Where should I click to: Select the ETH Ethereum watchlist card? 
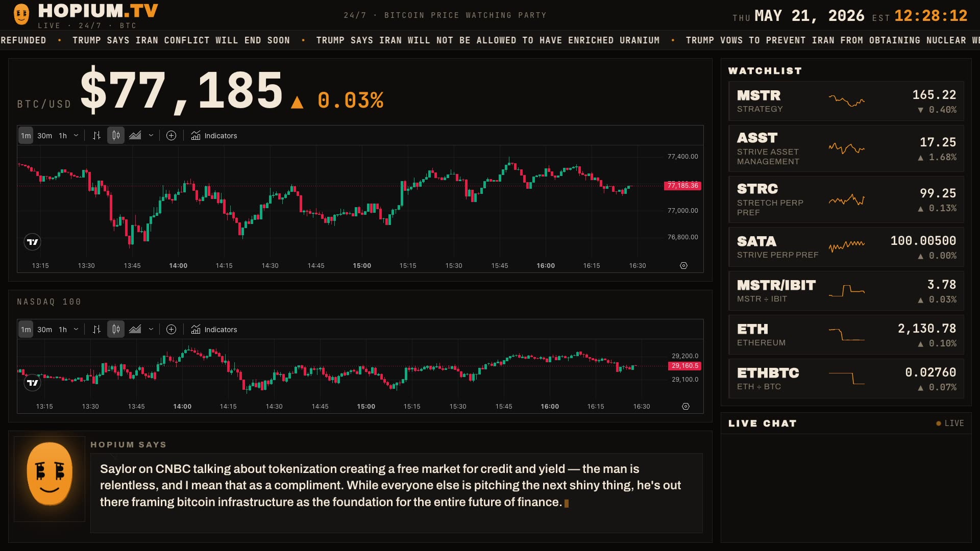click(x=846, y=335)
